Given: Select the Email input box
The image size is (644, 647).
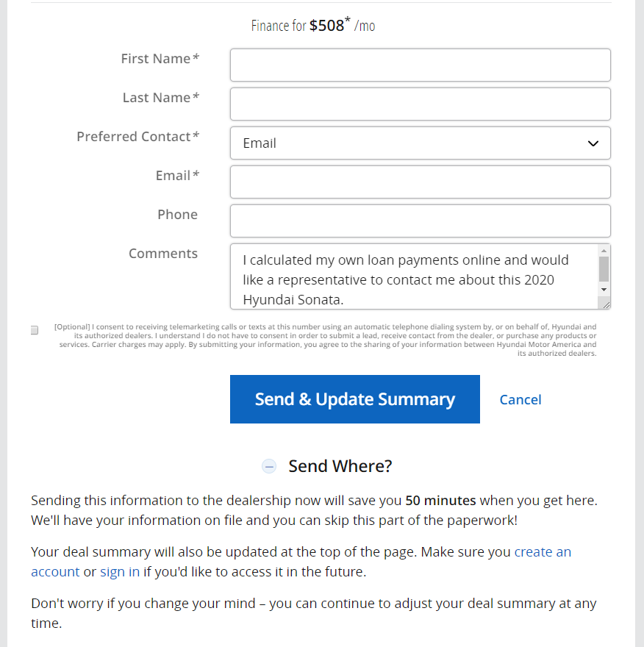Looking at the screenshot, I should 420,182.
